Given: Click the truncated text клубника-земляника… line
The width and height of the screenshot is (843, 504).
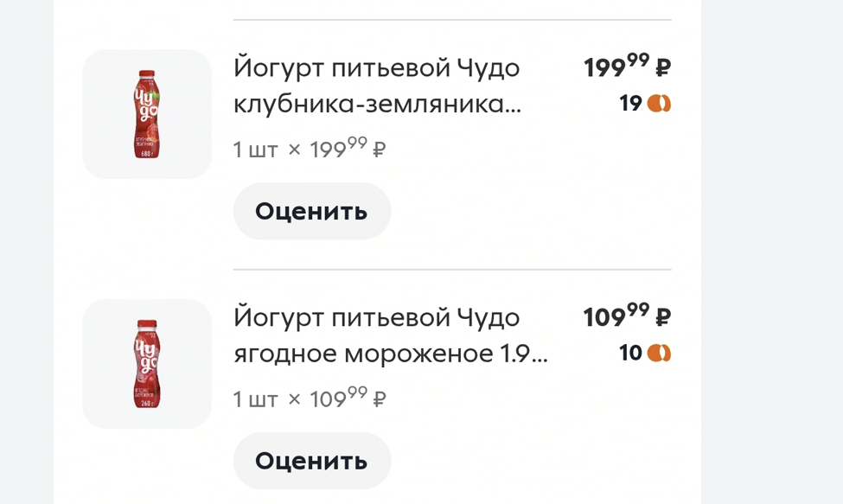Looking at the screenshot, I should [x=378, y=104].
